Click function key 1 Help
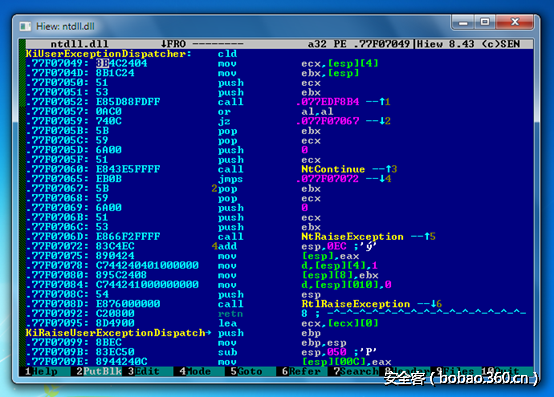 point(41,372)
